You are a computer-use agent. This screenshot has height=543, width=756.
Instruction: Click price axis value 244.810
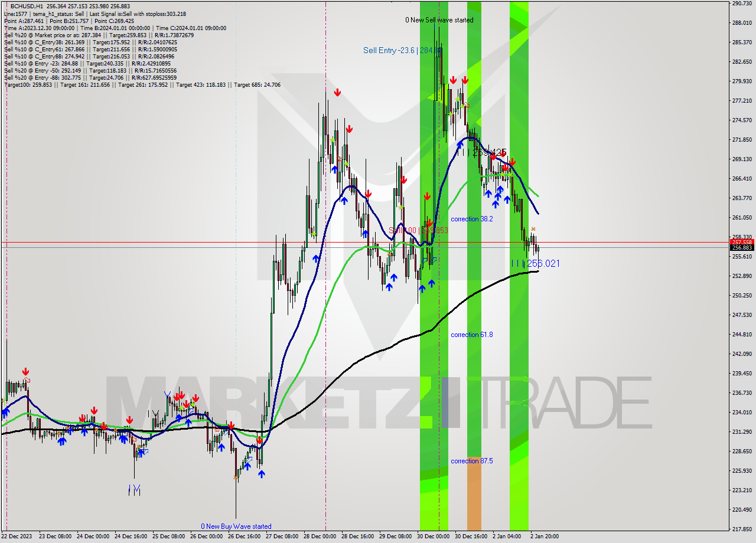coord(741,334)
